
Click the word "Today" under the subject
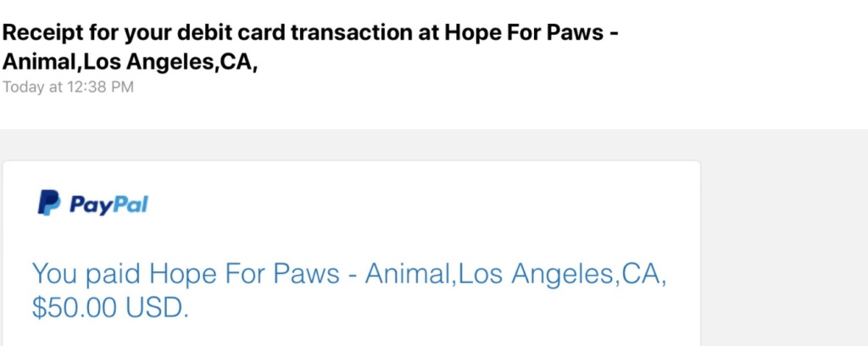click(24, 86)
